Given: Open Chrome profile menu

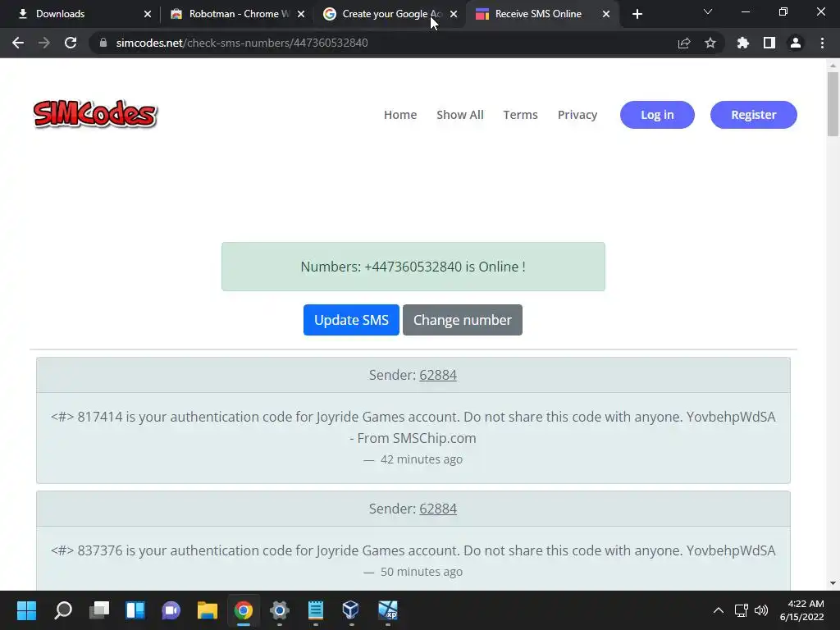Looking at the screenshot, I should (796, 43).
